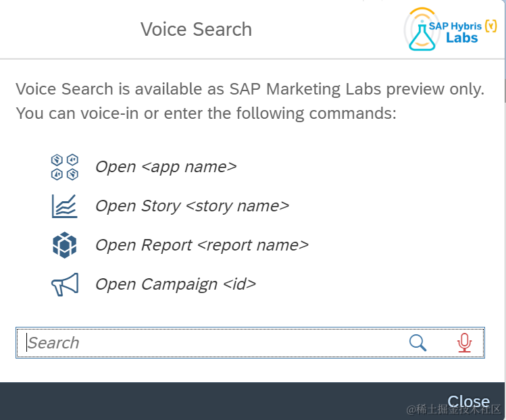Image resolution: width=506 pixels, height=420 pixels.
Task: Click the cube Report icon
Action: point(65,245)
